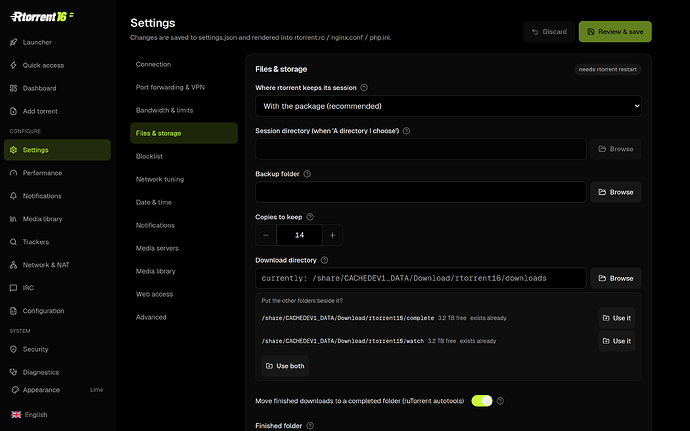Show help for session location setting

point(364,88)
